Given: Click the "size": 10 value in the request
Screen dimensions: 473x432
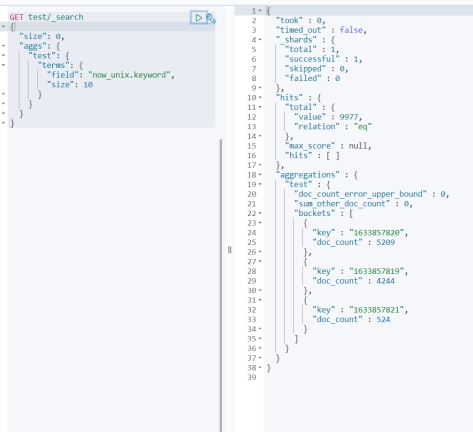Looking at the screenshot, I should coord(88,85).
